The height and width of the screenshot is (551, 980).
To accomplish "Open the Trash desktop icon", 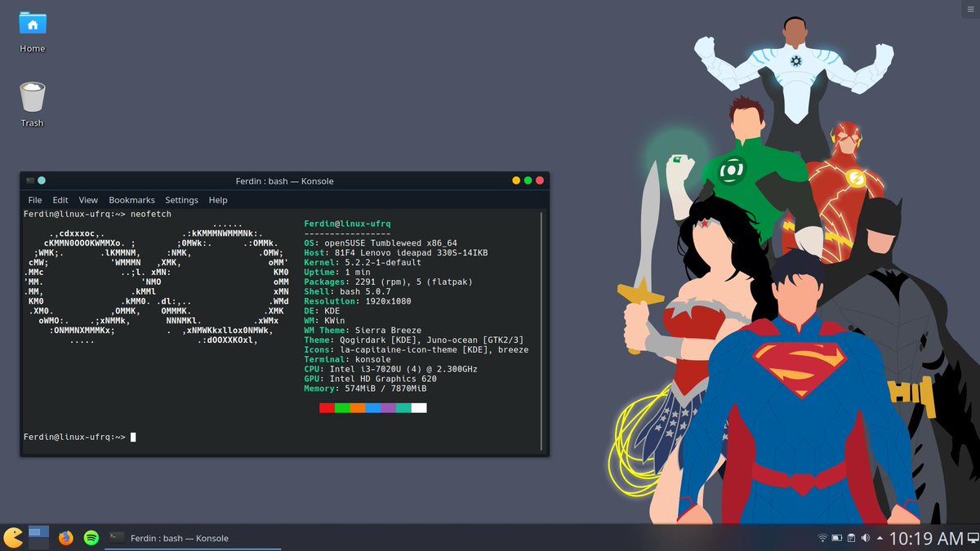I will pyautogui.click(x=33, y=104).
